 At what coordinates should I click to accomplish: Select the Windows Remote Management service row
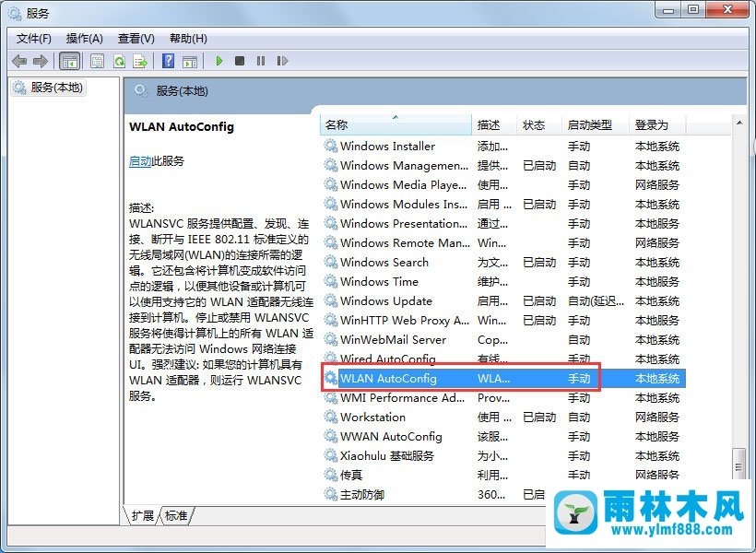(502, 242)
